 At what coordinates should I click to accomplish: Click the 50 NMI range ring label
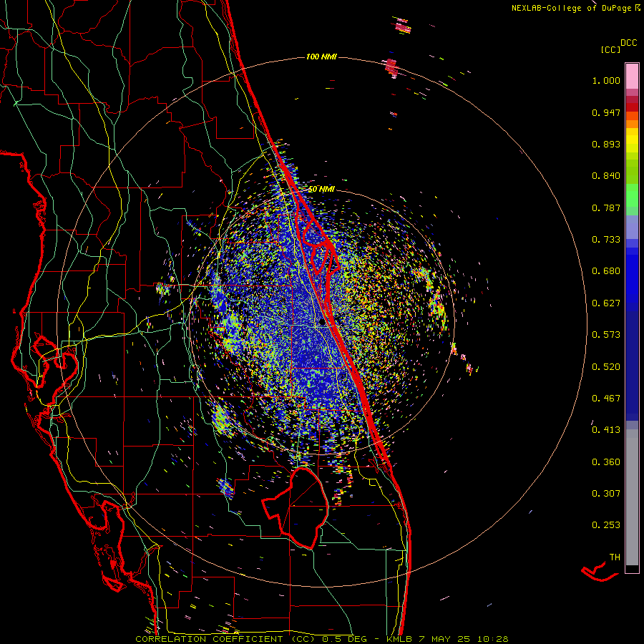point(321,190)
